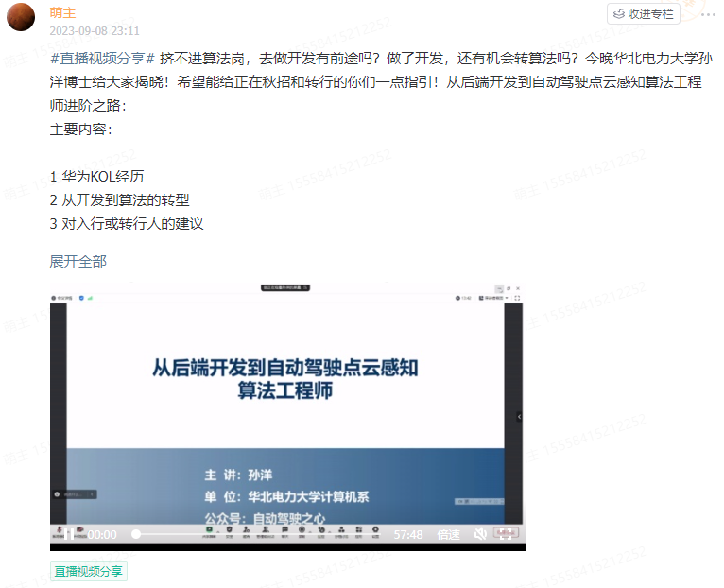Click the 2023-09-08 23:11 timestamp
Screen dimensions: 724x588
(95, 31)
